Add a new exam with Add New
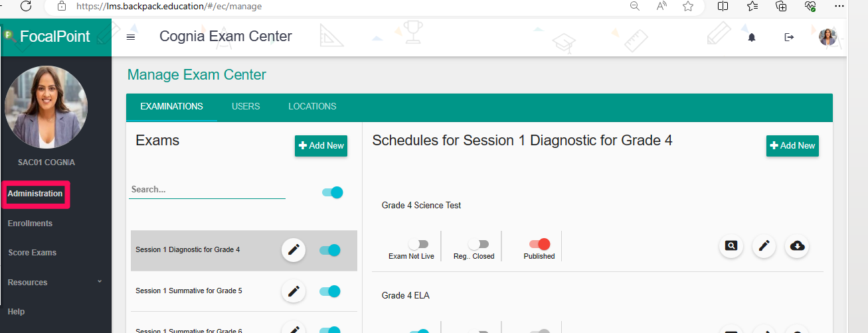 click(x=321, y=146)
